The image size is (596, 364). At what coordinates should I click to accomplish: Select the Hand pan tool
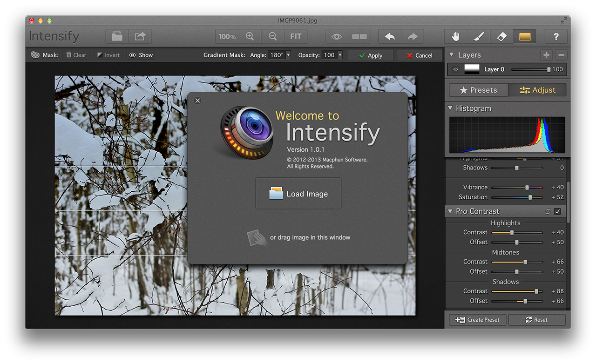[x=456, y=36]
